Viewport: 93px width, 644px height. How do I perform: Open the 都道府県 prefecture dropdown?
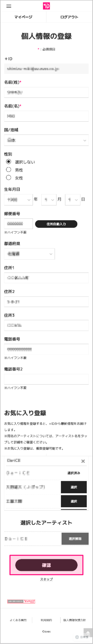click(29, 254)
